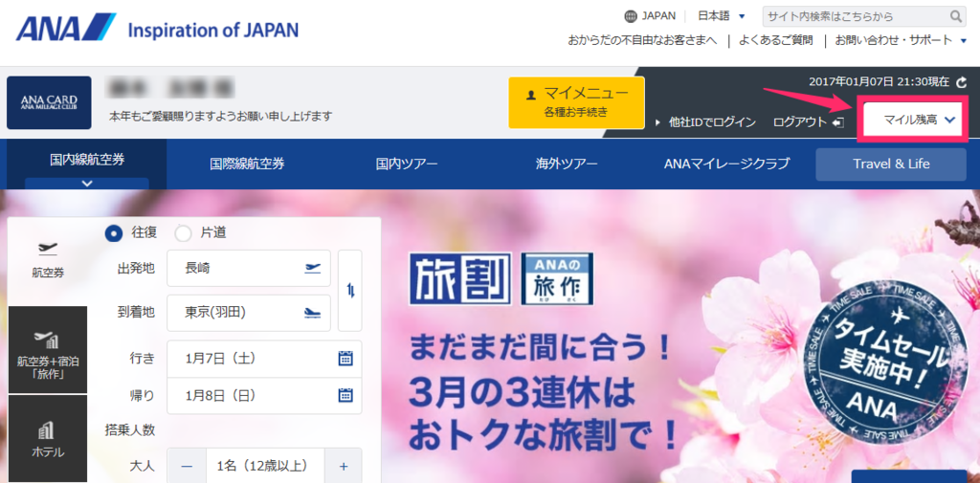
Task: Click the logout door icon
Action: (837, 121)
